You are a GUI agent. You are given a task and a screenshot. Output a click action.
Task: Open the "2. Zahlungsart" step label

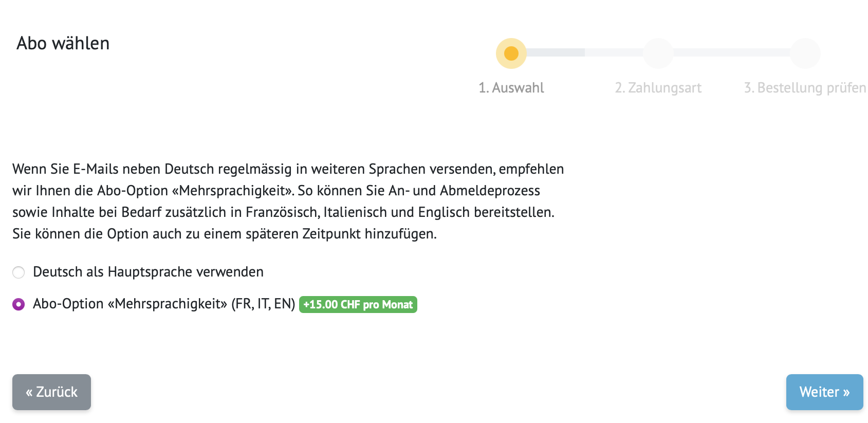658,88
